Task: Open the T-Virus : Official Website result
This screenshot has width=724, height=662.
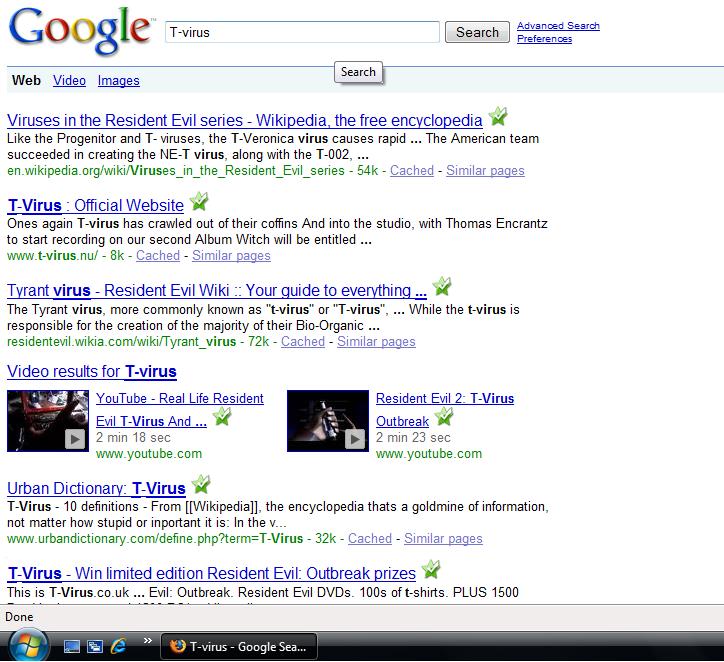Action: pyautogui.click(x=96, y=205)
